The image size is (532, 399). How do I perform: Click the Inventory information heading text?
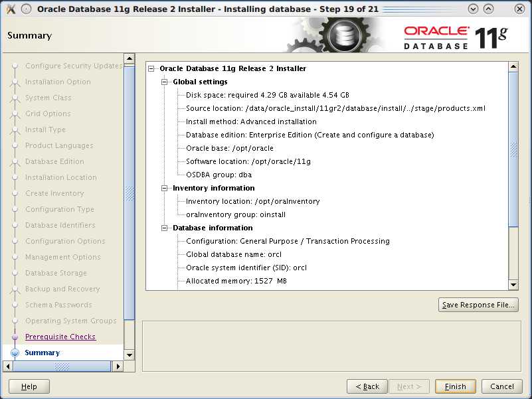pos(214,189)
